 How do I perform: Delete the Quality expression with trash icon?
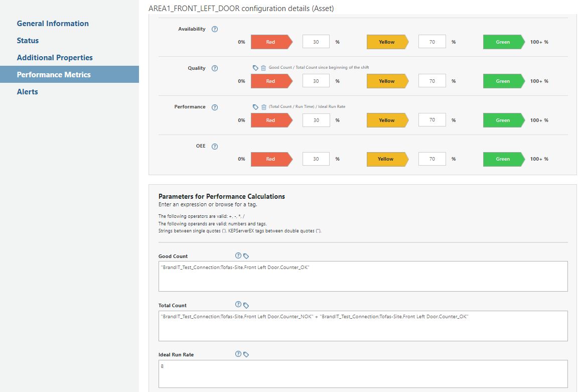click(x=263, y=68)
